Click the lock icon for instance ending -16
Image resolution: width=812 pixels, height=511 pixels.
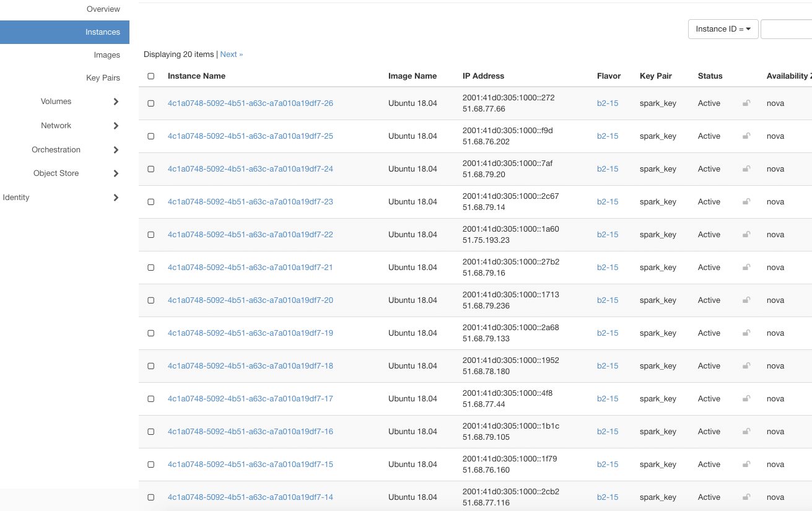(746, 432)
